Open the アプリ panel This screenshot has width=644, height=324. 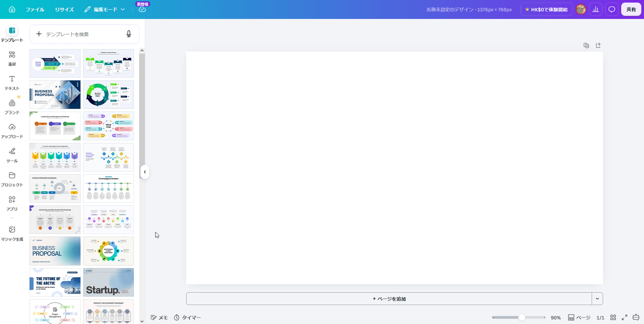click(x=12, y=203)
